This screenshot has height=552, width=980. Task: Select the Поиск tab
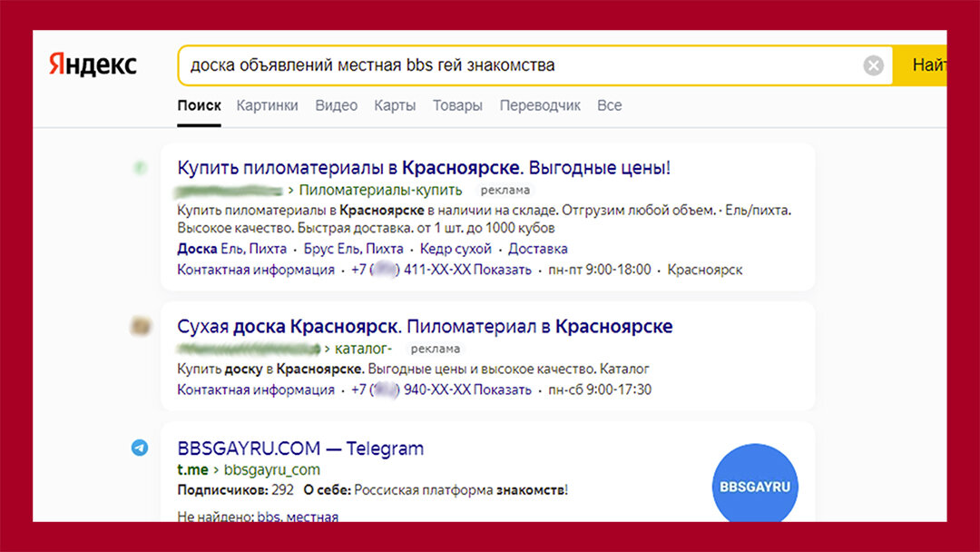(x=199, y=105)
